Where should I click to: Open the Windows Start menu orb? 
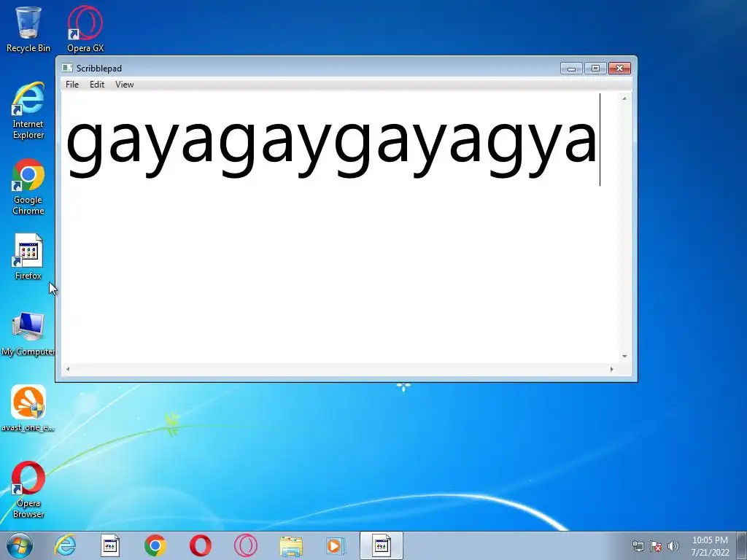click(20, 545)
